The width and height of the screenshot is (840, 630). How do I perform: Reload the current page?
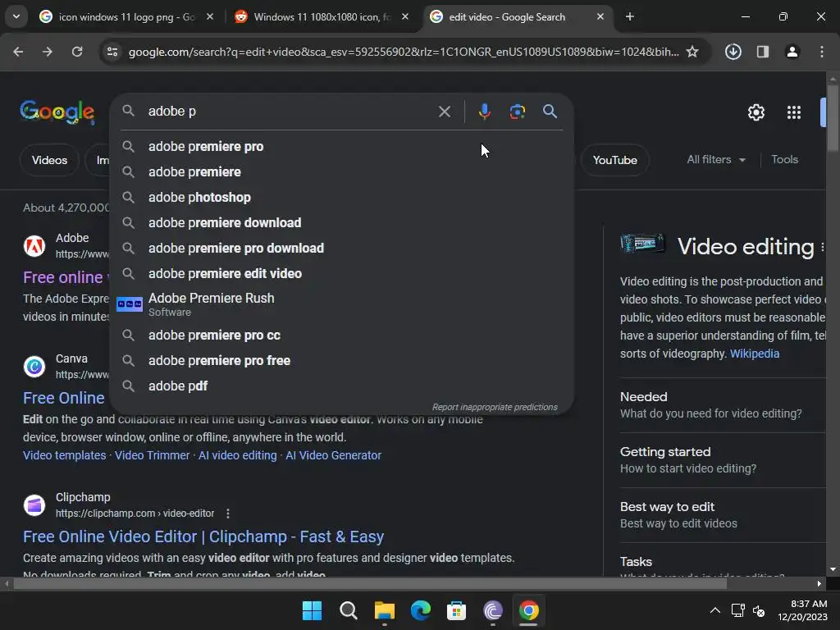(77, 52)
